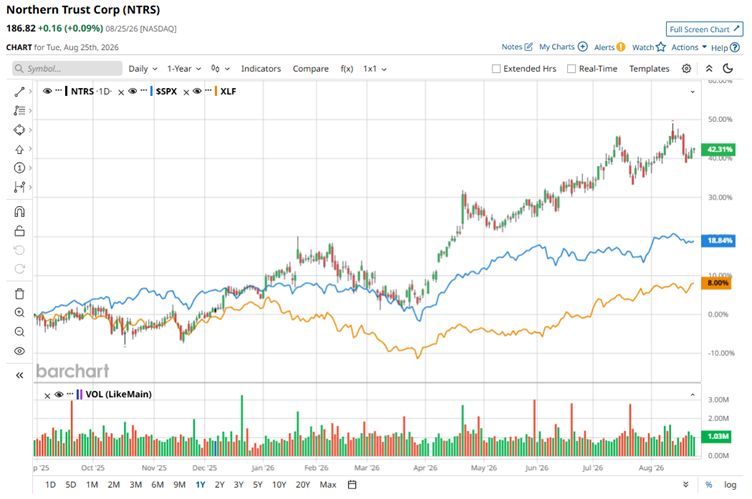Redo the last chart action
This screenshot has width=752, height=499.
(19, 269)
